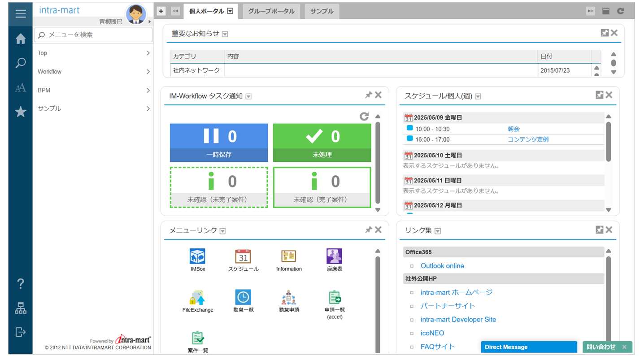Open 座席表 icon
The width and height of the screenshot is (644, 356).
click(334, 257)
